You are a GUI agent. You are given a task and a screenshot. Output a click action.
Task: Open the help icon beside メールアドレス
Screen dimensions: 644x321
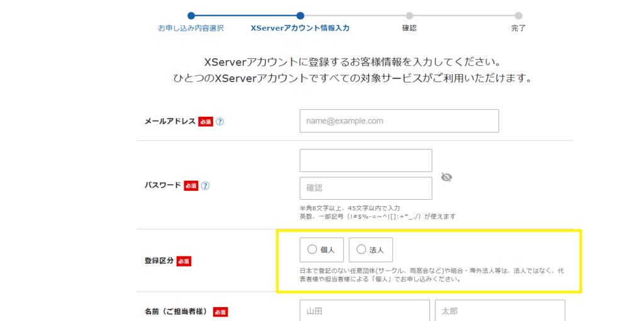(x=219, y=121)
